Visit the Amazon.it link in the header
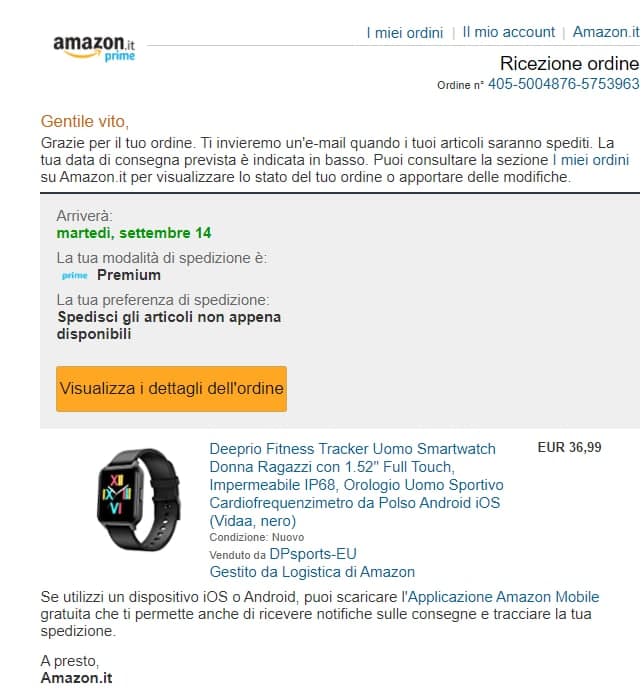The height and width of the screenshot is (698, 643). [606, 32]
